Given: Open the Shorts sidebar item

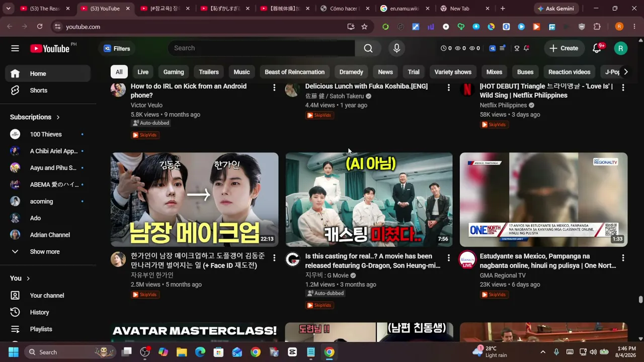Looking at the screenshot, I should click(48, 90).
